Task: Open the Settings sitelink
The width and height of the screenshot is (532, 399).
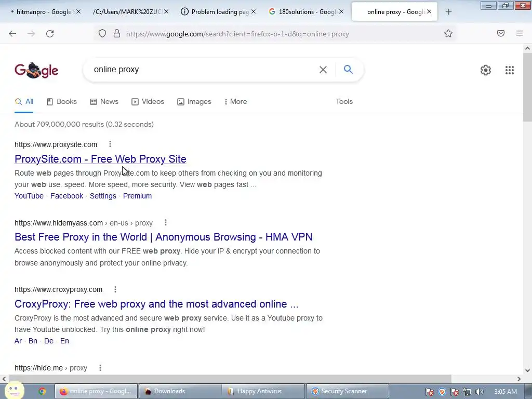Action: tap(103, 196)
